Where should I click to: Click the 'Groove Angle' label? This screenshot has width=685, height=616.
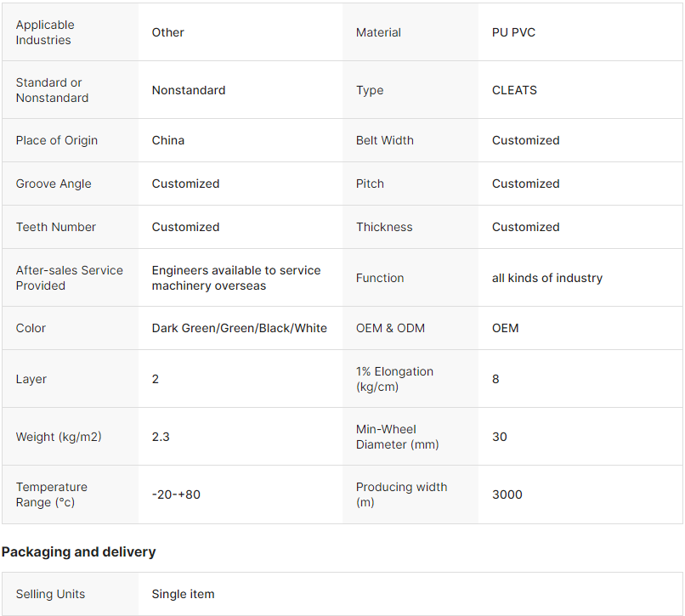54,184
